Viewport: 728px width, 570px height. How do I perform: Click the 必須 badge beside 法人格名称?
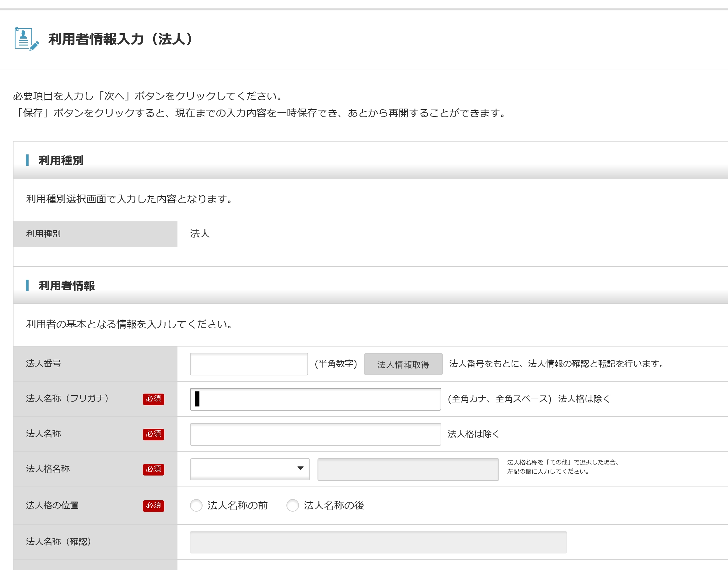pos(153,469)
